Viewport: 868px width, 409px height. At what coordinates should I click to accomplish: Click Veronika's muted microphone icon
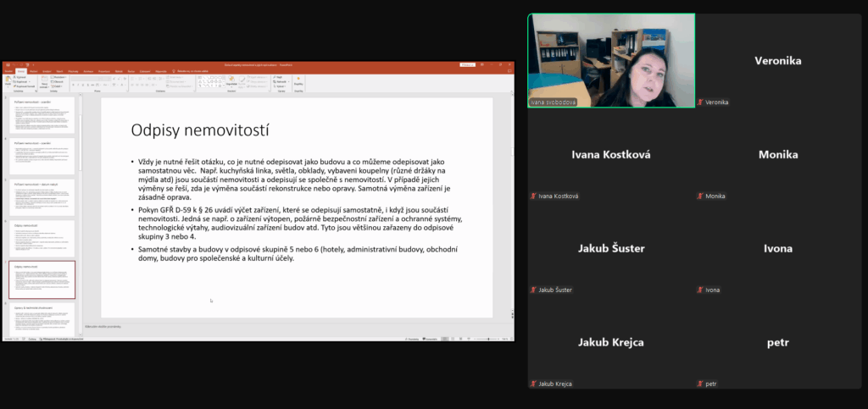coord(701,102)
